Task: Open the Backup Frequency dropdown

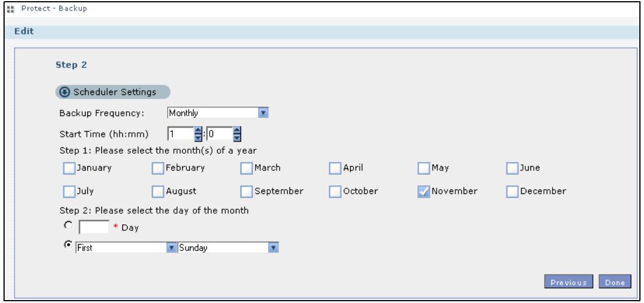Action: pyautogui.click(x=263, y=113)
